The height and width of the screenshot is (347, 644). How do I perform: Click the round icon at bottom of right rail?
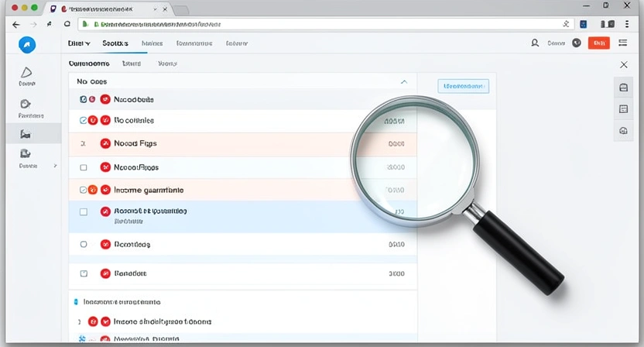click(x=623, y=131)
